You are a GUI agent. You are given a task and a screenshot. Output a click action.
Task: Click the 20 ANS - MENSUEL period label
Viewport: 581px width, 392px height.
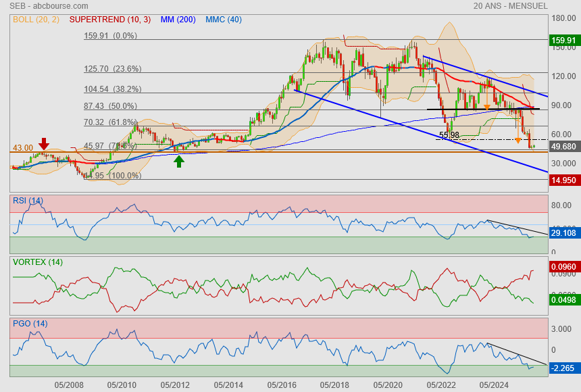[511, 6]
